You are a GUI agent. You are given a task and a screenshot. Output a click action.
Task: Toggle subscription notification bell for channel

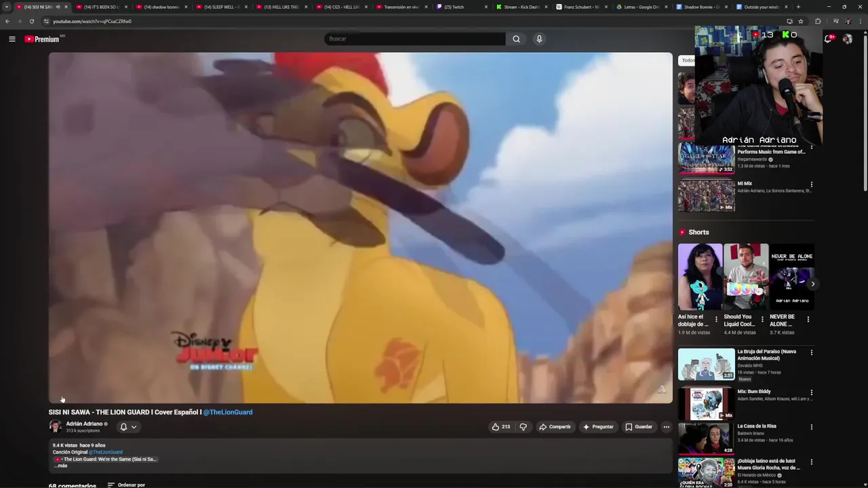123,427
